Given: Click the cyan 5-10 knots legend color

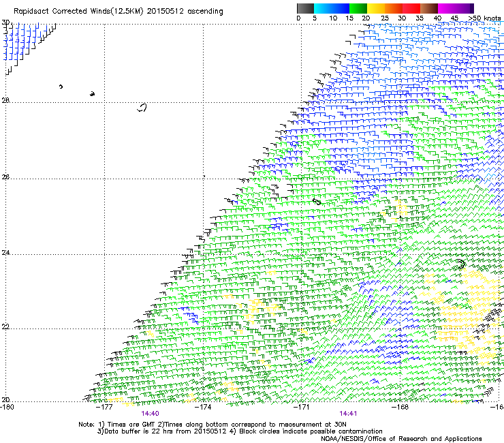Looking at the screenshot, I should 323,8.
